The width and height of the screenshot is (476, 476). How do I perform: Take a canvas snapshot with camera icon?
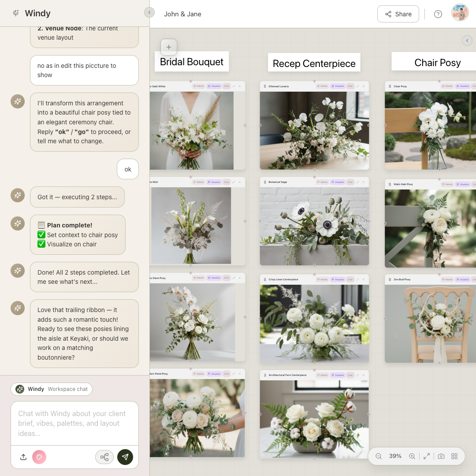point(441,456)
